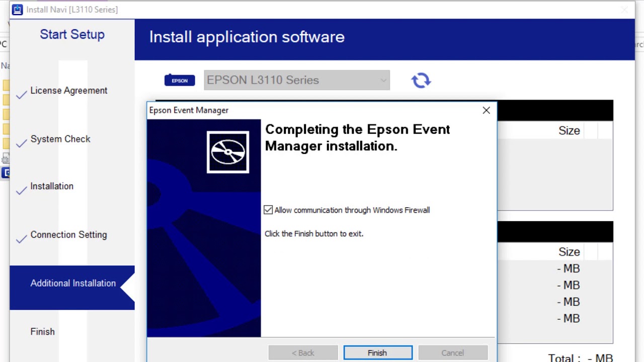Click the License Agreement checkmark icon

point(21,95)
